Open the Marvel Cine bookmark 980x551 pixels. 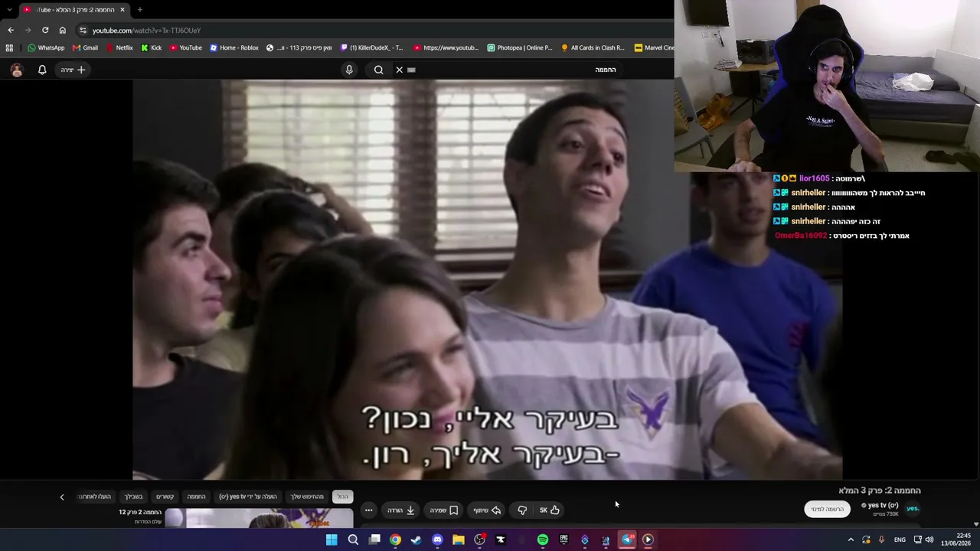point(655,47)
